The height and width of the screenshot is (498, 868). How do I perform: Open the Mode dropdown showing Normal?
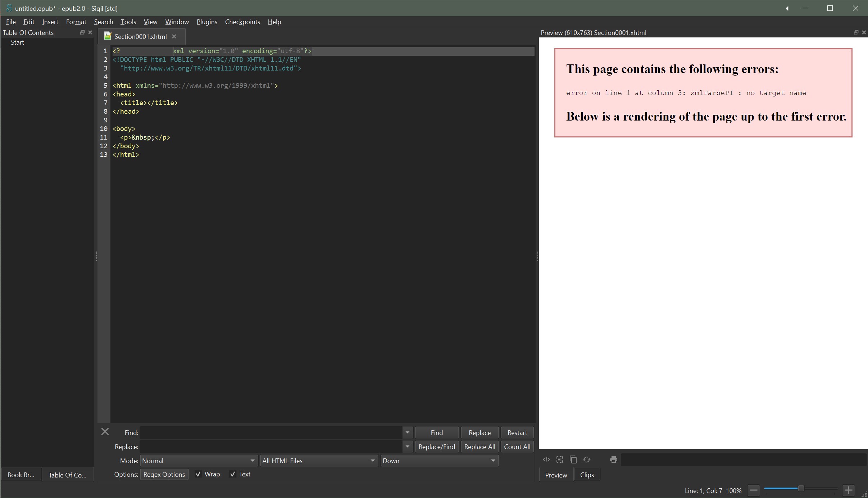[199, 461]
